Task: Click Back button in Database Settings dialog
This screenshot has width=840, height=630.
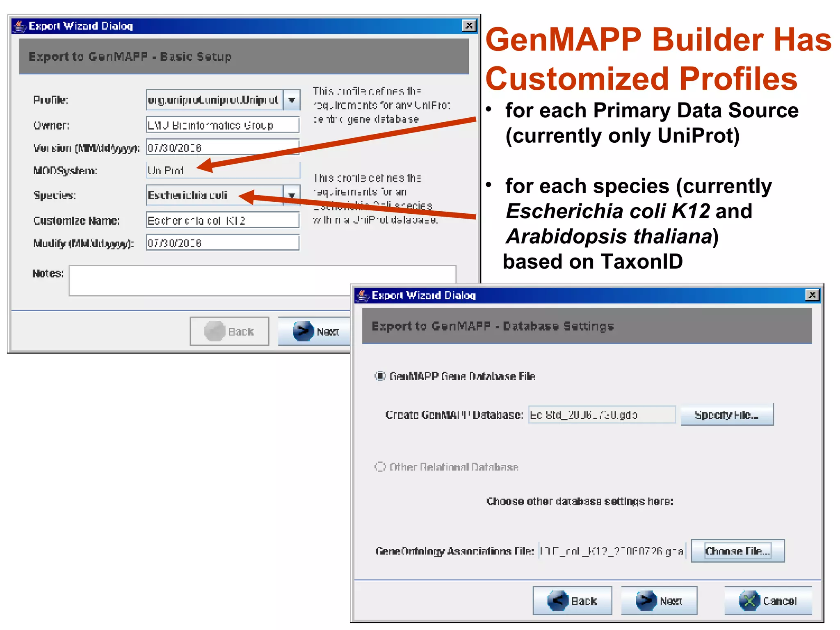Action: [x=572, y=600]
